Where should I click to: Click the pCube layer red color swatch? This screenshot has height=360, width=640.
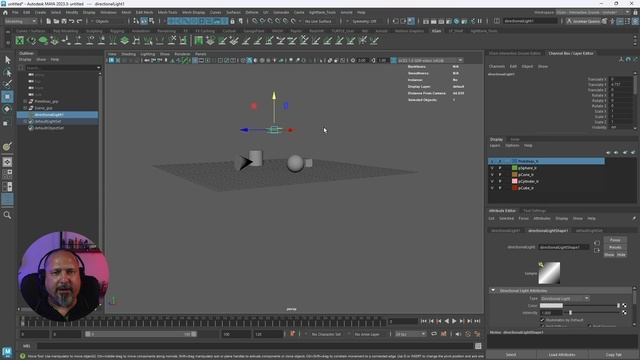[x=515, y=188]
